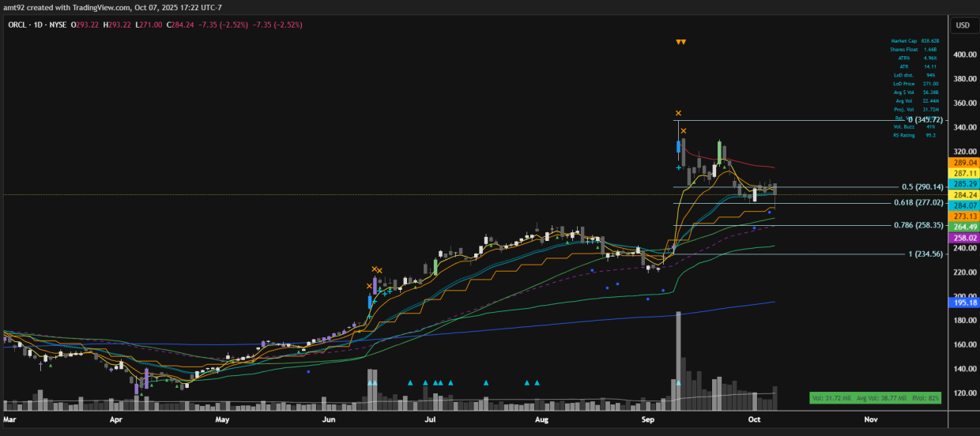
Task: Click the Market Cap stat row
Action: pos(914,40)
